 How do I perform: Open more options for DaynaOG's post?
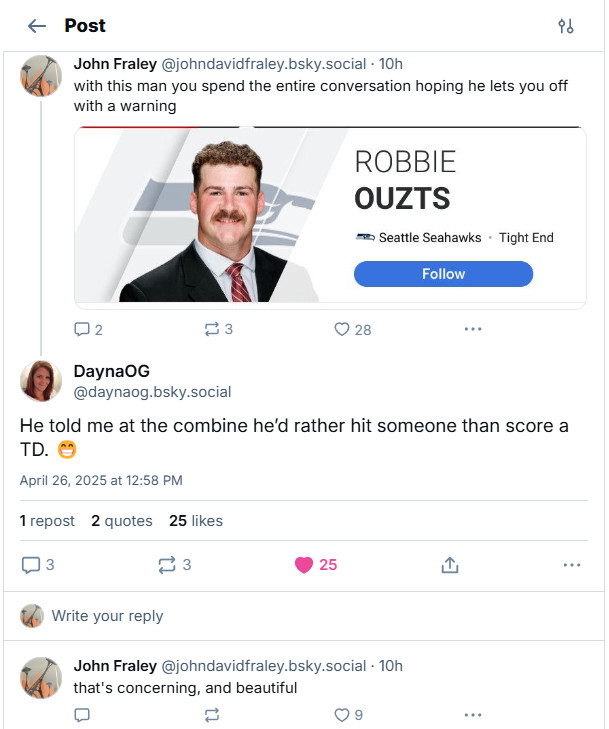(571, 565)
